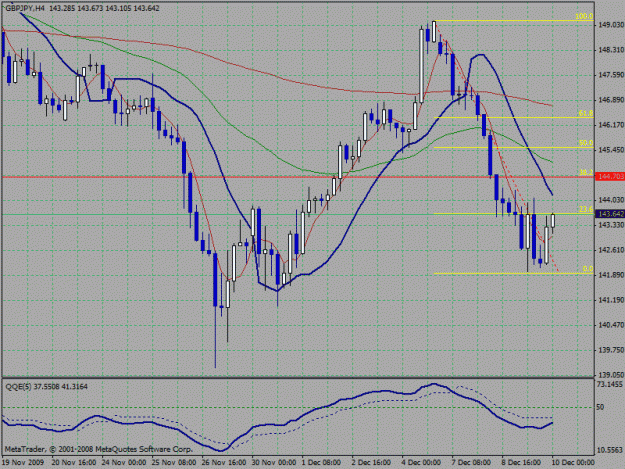Screen dimensions: 625x469
Task: Click the 143.330 price scale value
Action: pos(611,225)
